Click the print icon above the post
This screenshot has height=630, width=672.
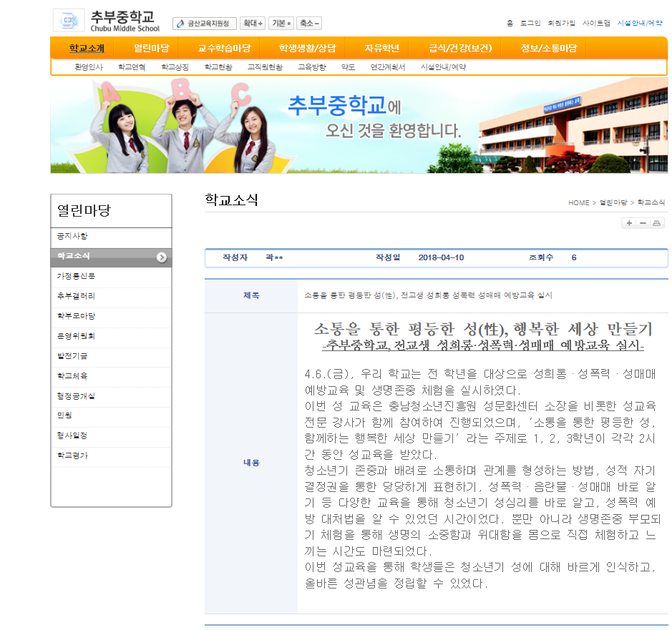tap(657, 223)
